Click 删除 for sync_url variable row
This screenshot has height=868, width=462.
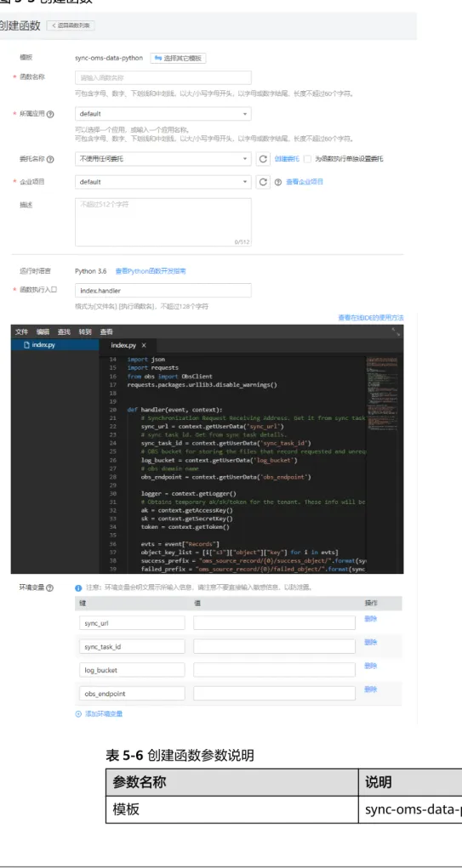[x=371, y=619]
